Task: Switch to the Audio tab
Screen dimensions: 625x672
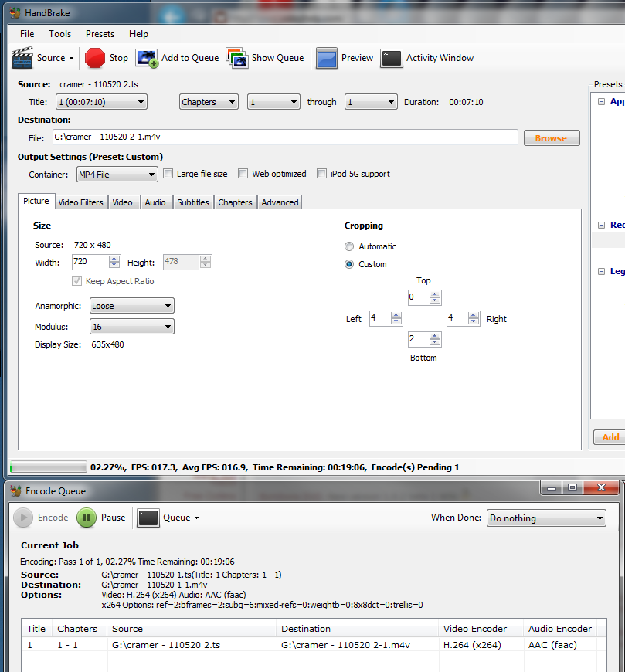Action: 155,202
